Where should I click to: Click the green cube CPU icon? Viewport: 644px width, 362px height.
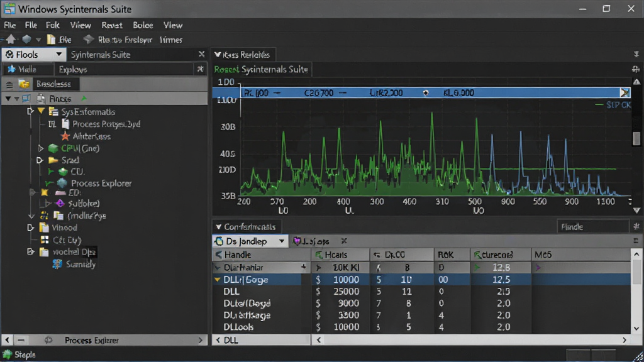click(x=53, y=148)
